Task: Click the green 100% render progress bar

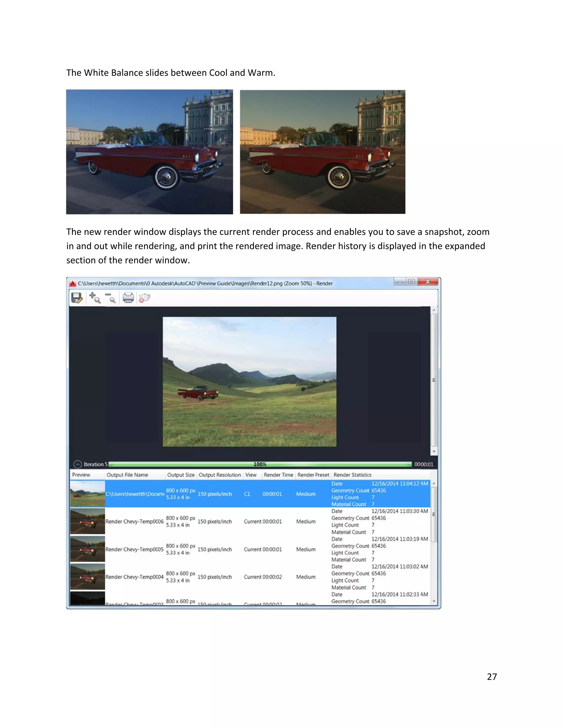Action: (260, 464)
